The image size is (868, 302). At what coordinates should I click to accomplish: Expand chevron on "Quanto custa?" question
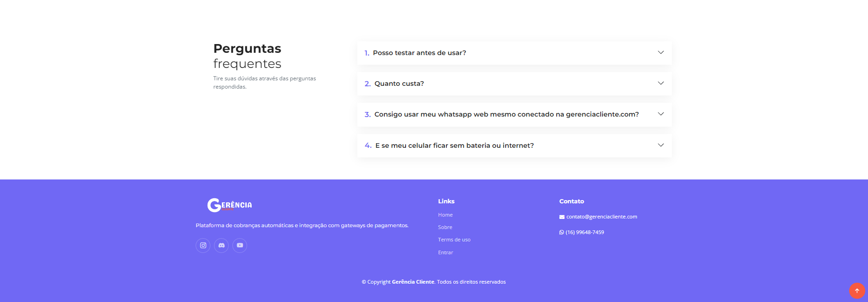coord(660,83)
